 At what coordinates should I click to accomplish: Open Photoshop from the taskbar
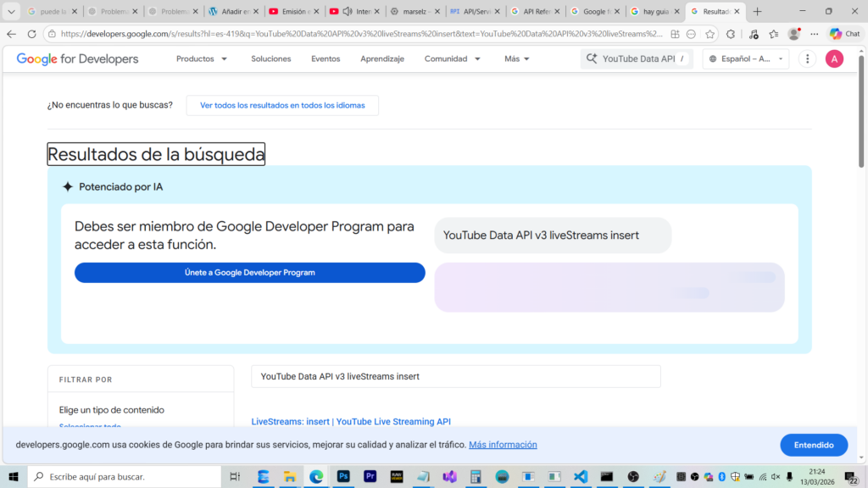pyautogui.click(x=343, y=477)
